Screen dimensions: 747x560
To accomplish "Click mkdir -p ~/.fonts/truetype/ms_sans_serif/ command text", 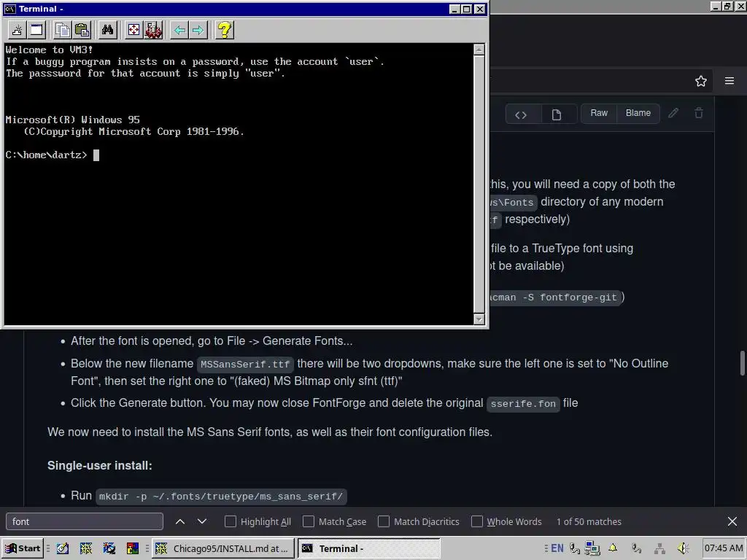I will point(221,497).
